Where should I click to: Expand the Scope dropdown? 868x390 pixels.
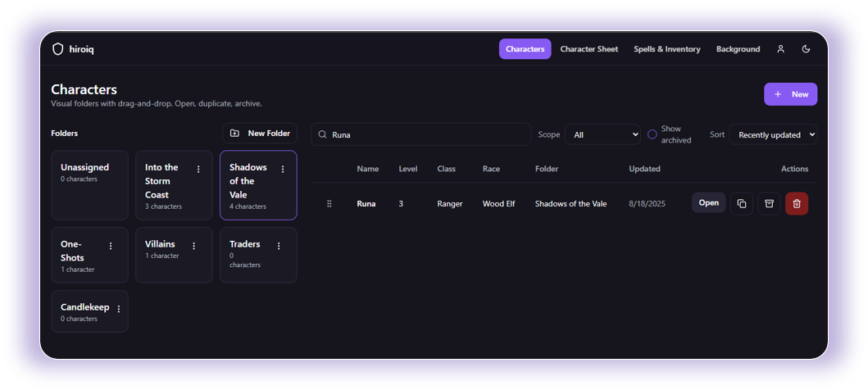point(602,134)
